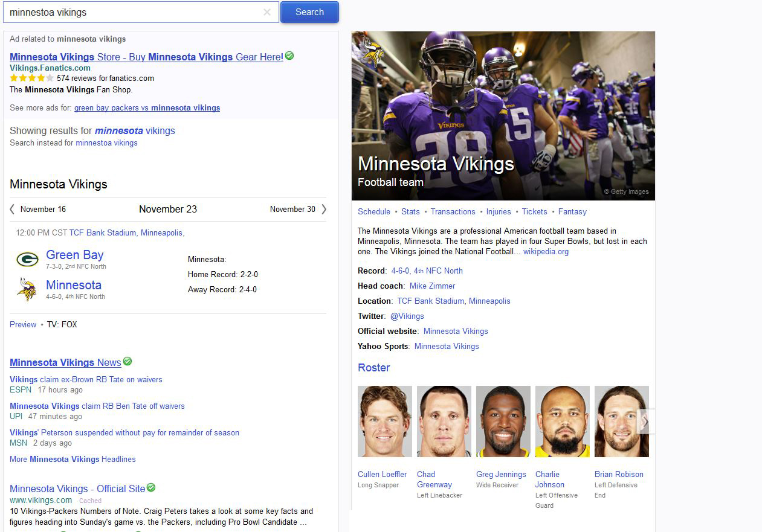The width and height of the screenshot is (762, 532).
Task: Select the November 30 date
Action: [292, 210]
